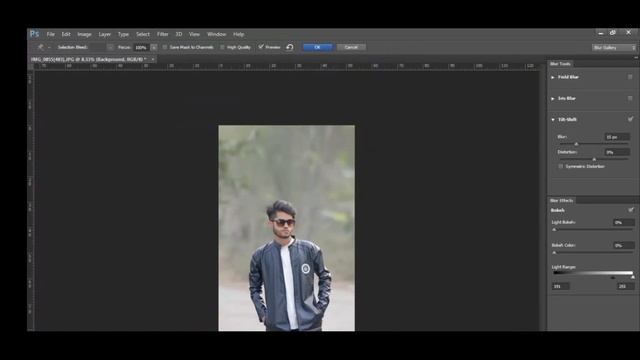This screenshot has width=640, height=360.
Task: Open the Focus percentage dropdown arrow
Action: tap(154, 47)
